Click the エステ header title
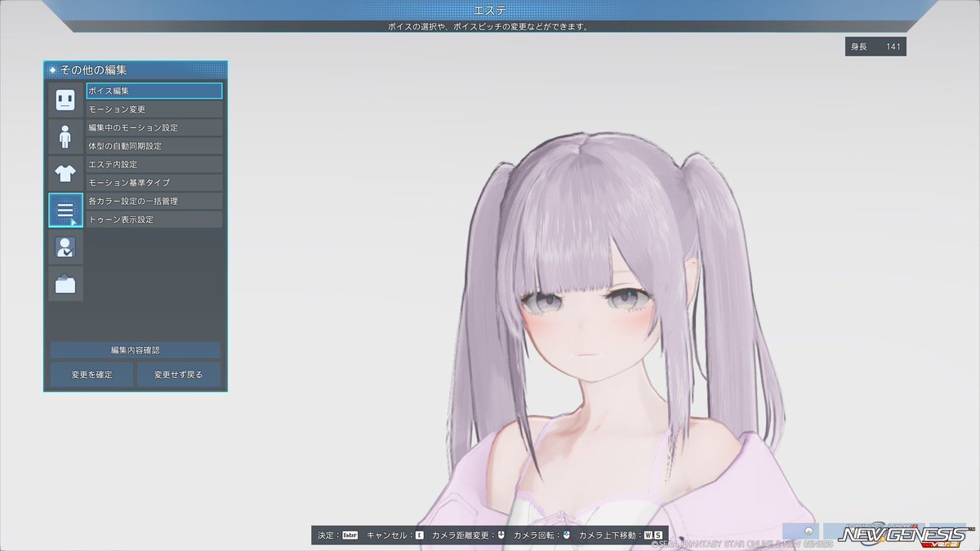This screenshot has width=980, height=551. 489,10
